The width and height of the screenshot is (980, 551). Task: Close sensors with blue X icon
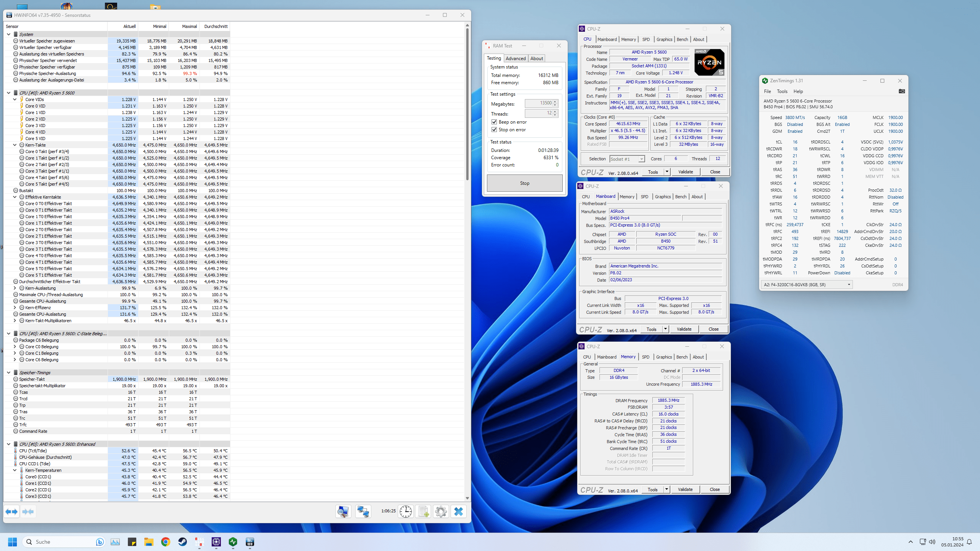pyautogui.click(x=459, y=511)
